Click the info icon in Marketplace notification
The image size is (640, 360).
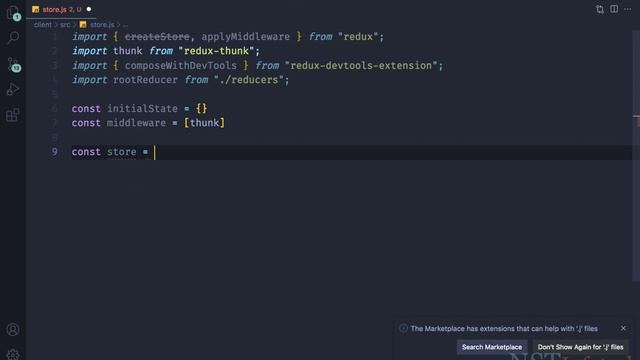403,329
